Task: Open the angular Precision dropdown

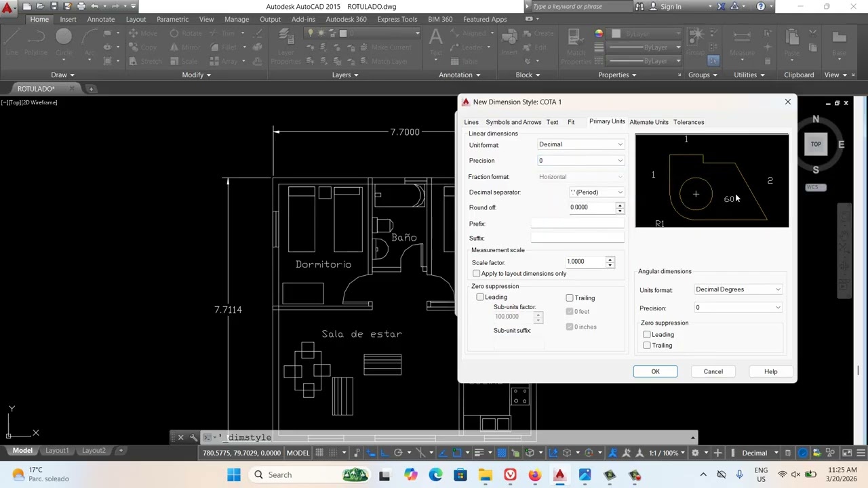Action: (738, 308)
